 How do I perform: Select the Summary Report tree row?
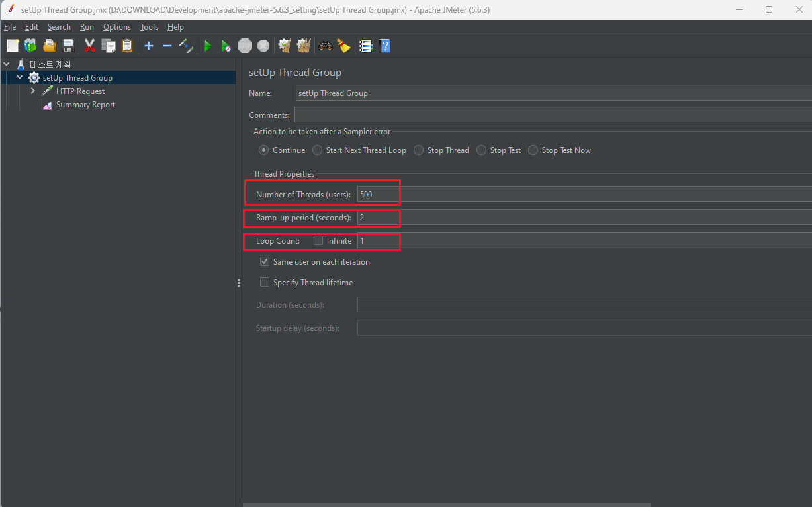point(85,105)
